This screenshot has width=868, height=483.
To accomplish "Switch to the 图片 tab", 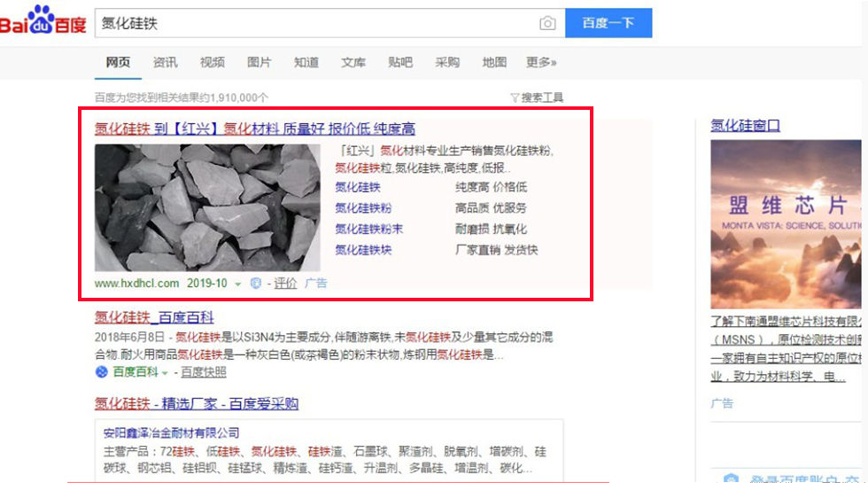I will click(259, 62).
